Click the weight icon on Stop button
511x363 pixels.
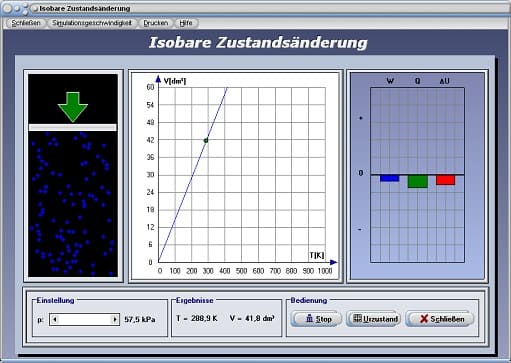tap(309, 319)
